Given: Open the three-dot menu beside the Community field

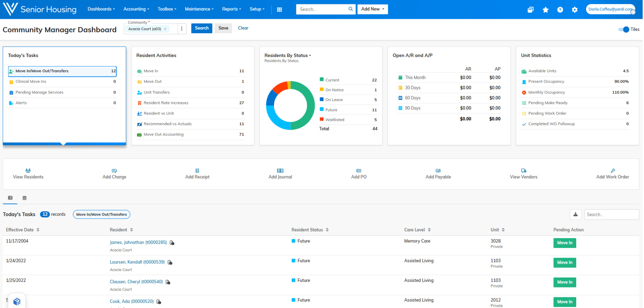Looking at the screenshot, I should 182,29.
